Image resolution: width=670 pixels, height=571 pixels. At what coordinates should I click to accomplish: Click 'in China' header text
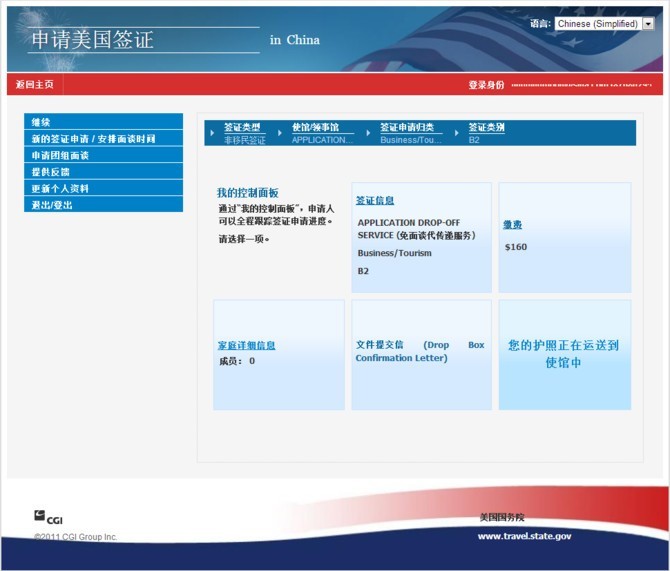coord(294,40)
